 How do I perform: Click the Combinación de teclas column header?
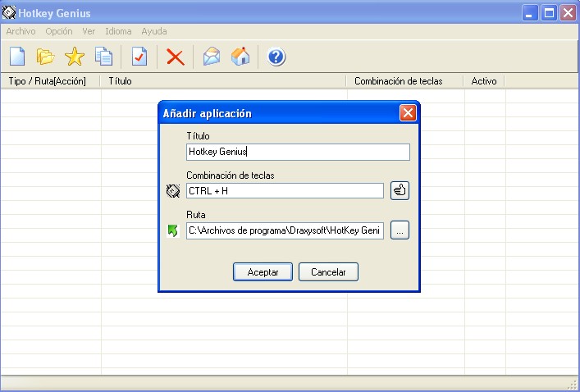click(x=404, y=81)
